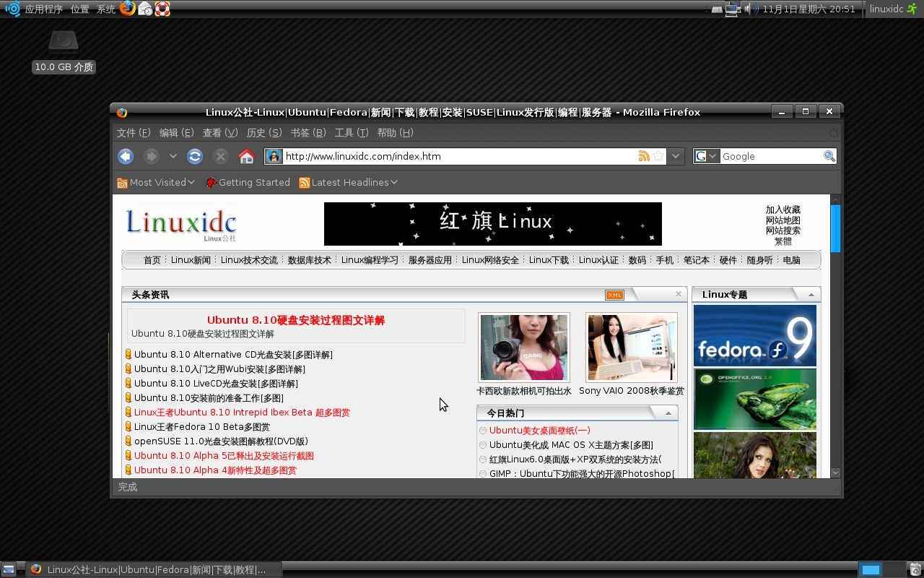The image size is (924, 578).
Task: Open the 数据库技术 nav link
Action: coord(309,260)
